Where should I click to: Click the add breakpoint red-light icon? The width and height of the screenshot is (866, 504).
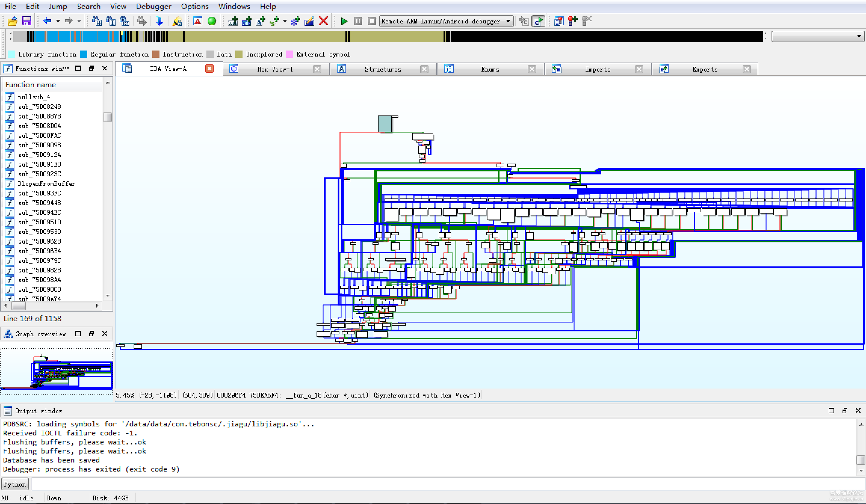(573, 21)
